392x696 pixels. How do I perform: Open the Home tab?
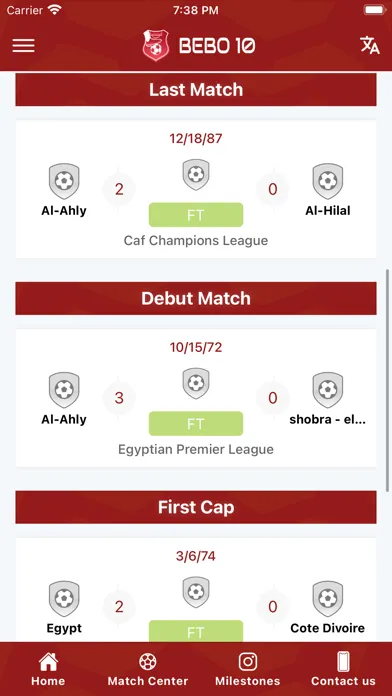coord(48,669)
